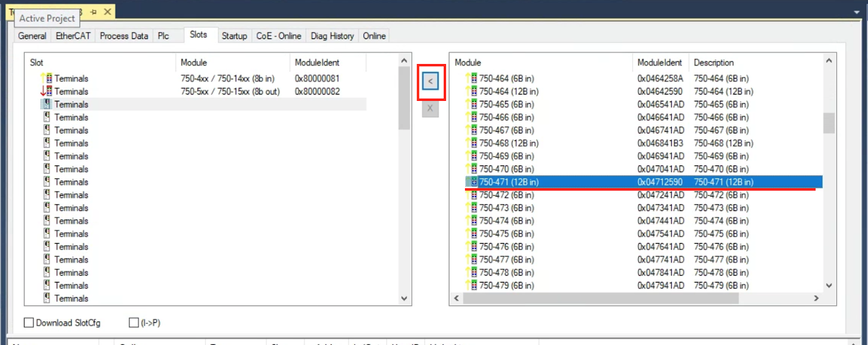This screenshot has height=345, width=868.
Task: Click the icon of the highlighted empty Terminals slot
Action: 47,104
